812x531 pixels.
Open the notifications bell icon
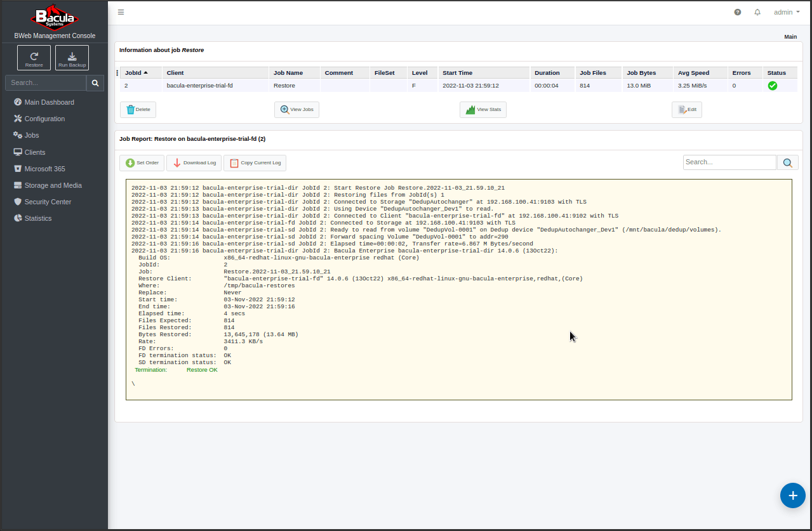coord(757,12)
